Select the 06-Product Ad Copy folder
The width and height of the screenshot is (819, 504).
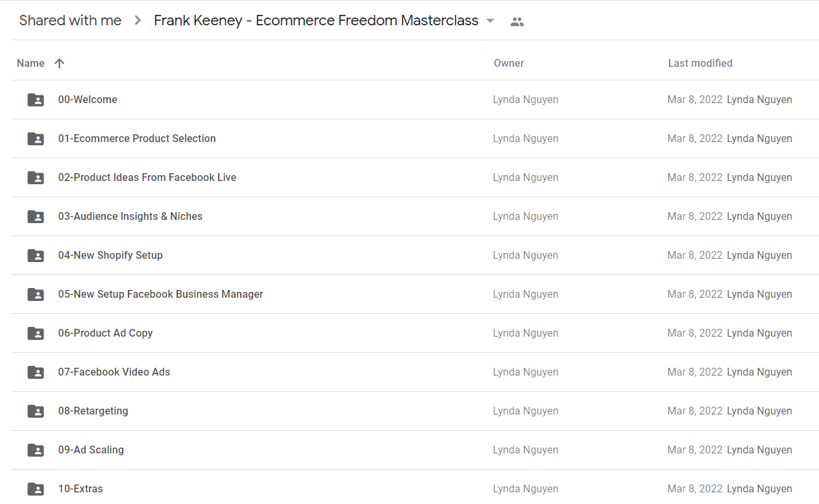tap(415, 333)
